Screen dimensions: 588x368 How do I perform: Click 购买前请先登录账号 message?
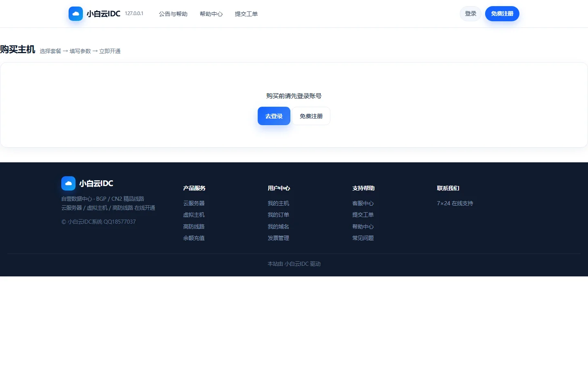[294, 96]
